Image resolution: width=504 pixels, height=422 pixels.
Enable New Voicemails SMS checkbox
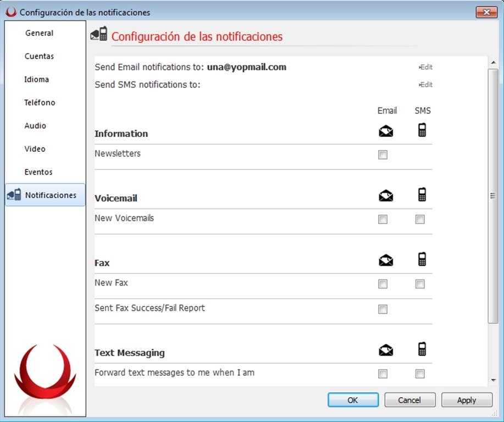pyautogui.click(x=420, y=220)
